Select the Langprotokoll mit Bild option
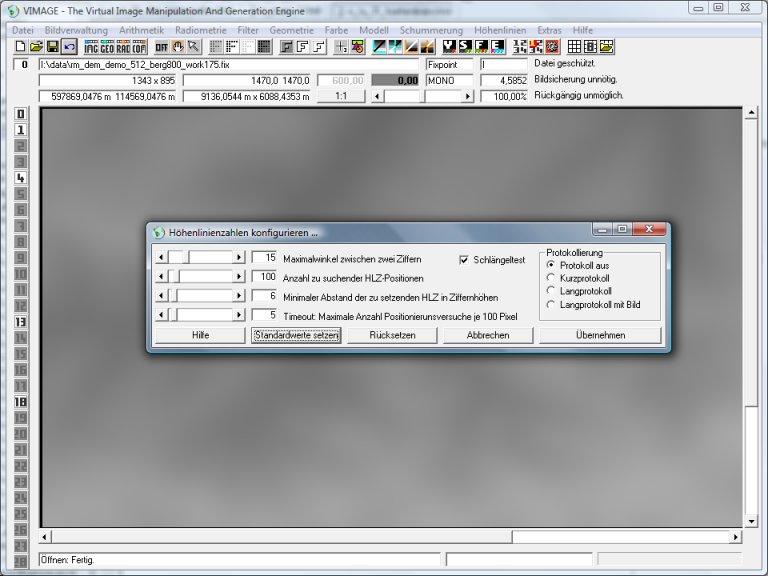Screen dimensions: 768x576 551,303
